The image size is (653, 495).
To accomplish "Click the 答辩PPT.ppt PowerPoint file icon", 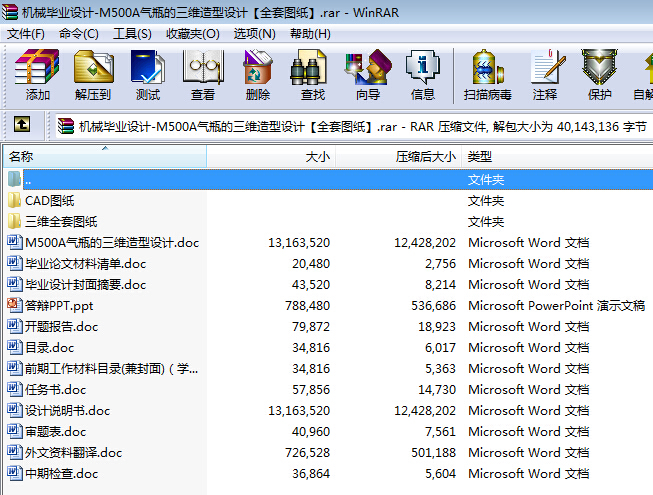I will point(15,305).
